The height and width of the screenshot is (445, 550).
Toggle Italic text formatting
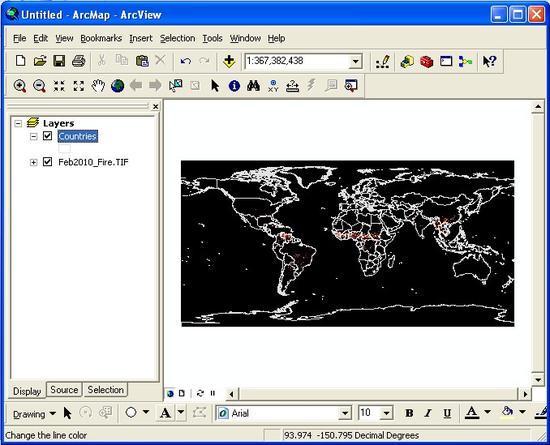428,413
